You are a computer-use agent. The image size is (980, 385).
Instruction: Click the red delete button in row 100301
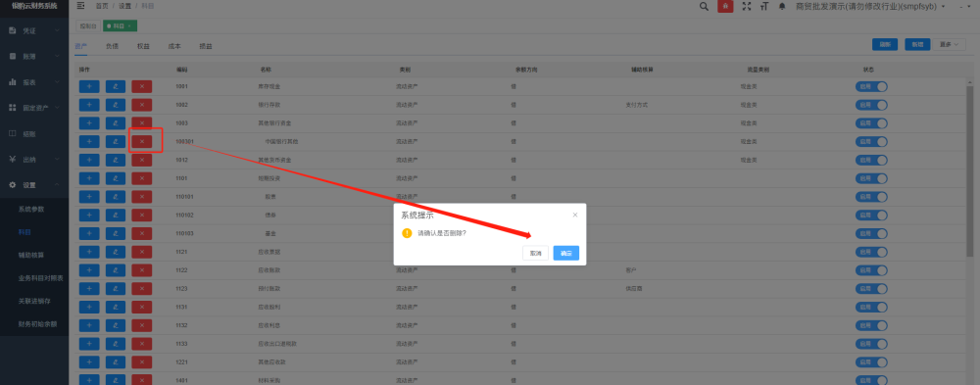click(x=142, y=142)
